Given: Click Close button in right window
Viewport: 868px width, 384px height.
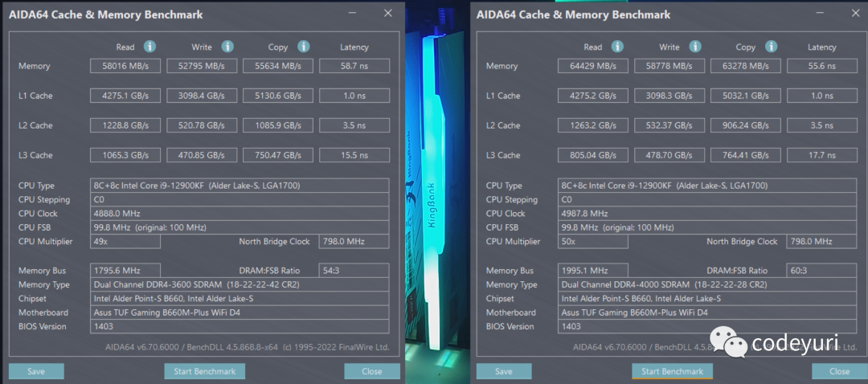Looking at the screenshot, I should 840,371.
